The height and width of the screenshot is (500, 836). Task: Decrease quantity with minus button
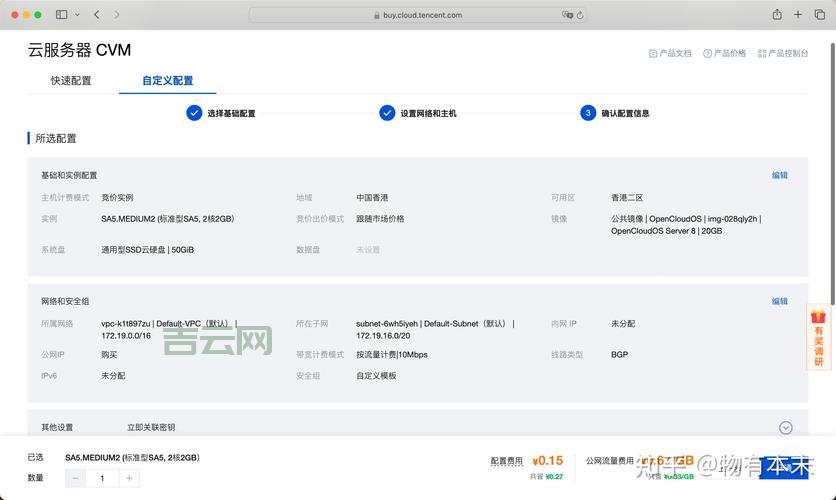[x=76, y=479]
